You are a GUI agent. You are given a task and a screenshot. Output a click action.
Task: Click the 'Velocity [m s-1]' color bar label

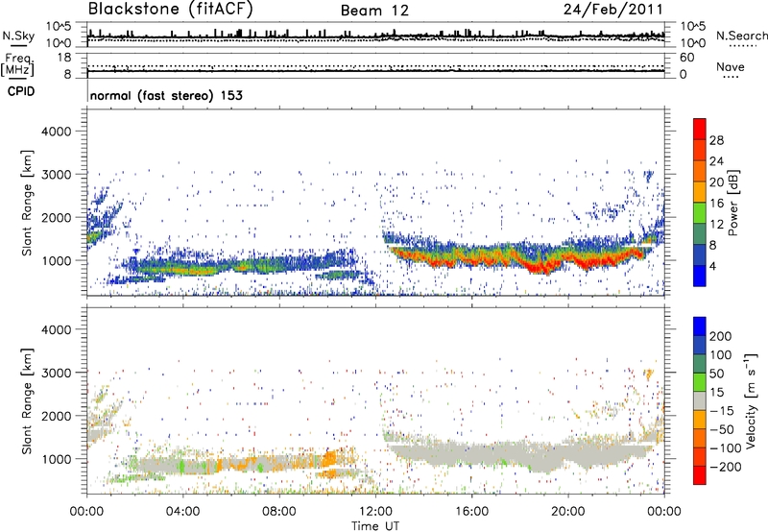click(752, 400)
